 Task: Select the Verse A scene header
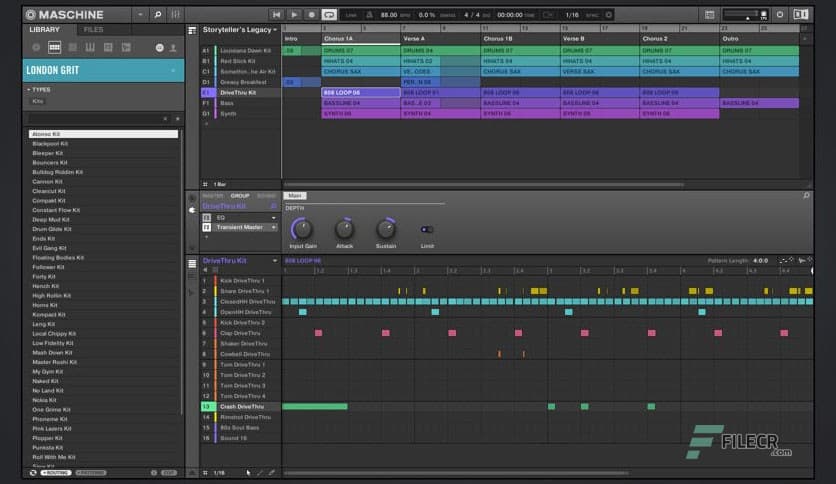440,38
